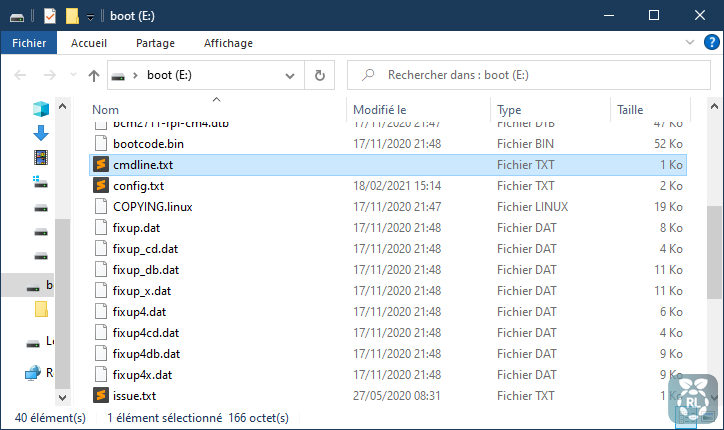
Task: Select the COPYING.linux file icon
Action: [x=101, y=206]
